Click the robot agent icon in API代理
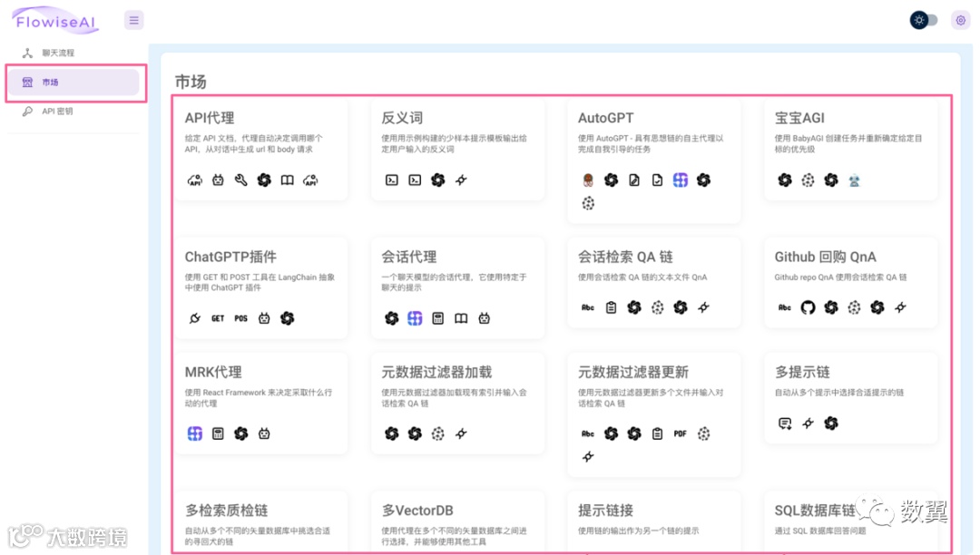This screenshot has width=980, height=555. click(218, 180)
